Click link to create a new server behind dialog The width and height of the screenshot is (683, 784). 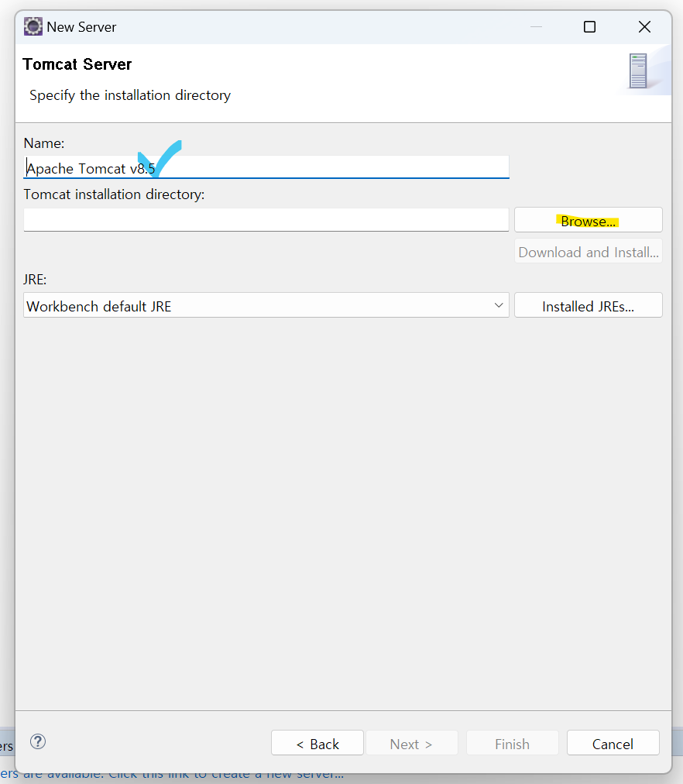[172, 774]
